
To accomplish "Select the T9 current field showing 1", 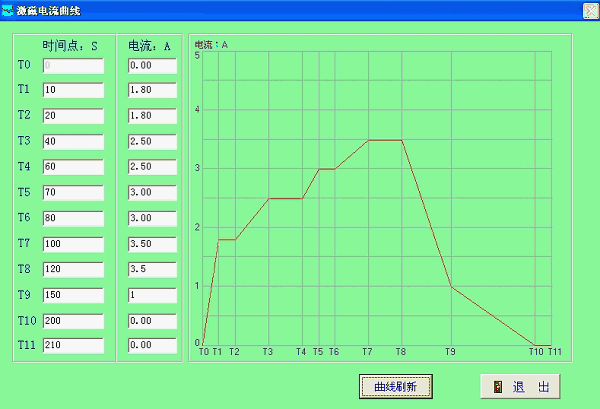I will pos(152,294).
